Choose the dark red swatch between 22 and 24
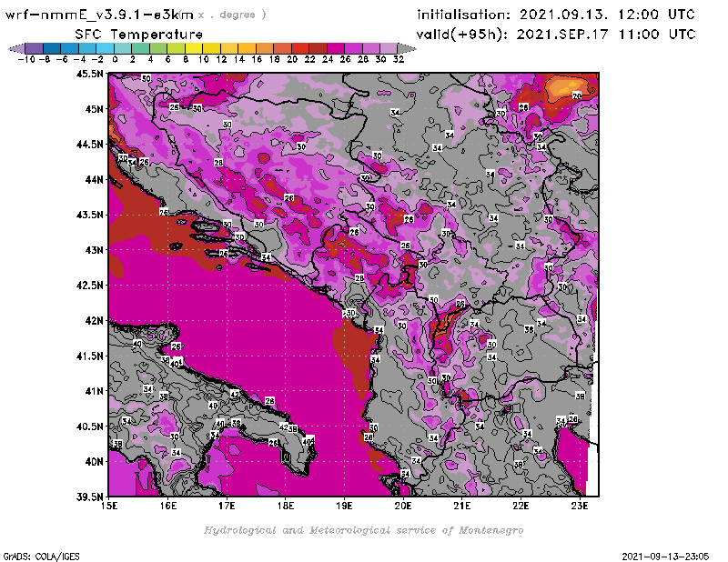728x562 pixels. tap(318, 48)
